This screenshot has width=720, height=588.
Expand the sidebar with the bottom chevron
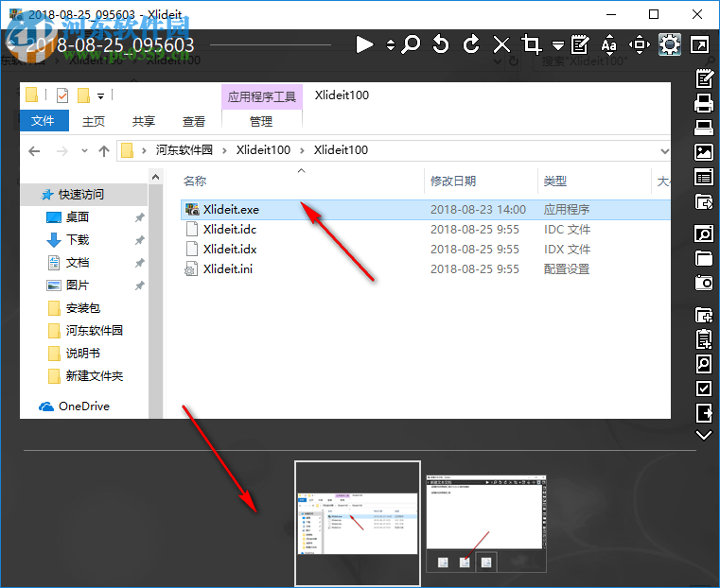(x=704, y=435)
